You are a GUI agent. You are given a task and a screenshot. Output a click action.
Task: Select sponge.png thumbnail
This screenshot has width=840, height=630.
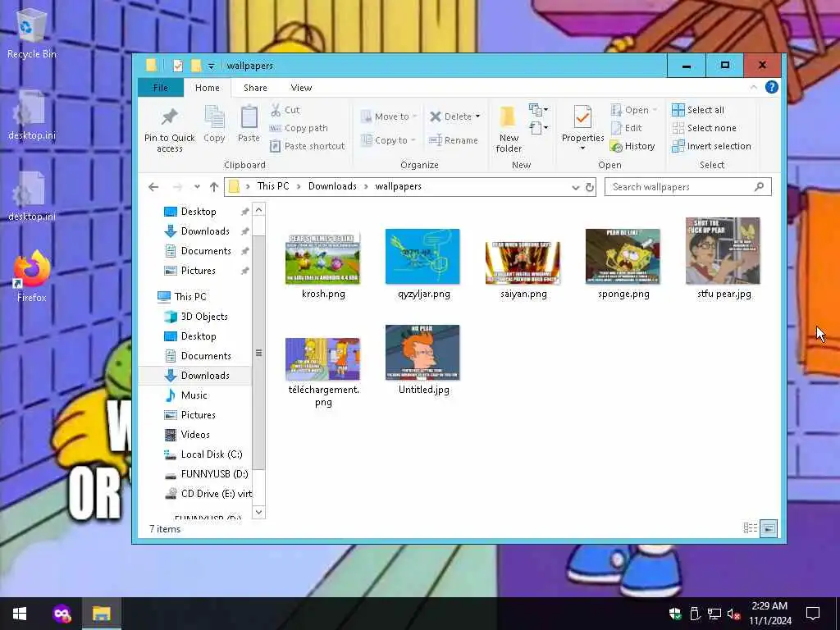[623, 257]
